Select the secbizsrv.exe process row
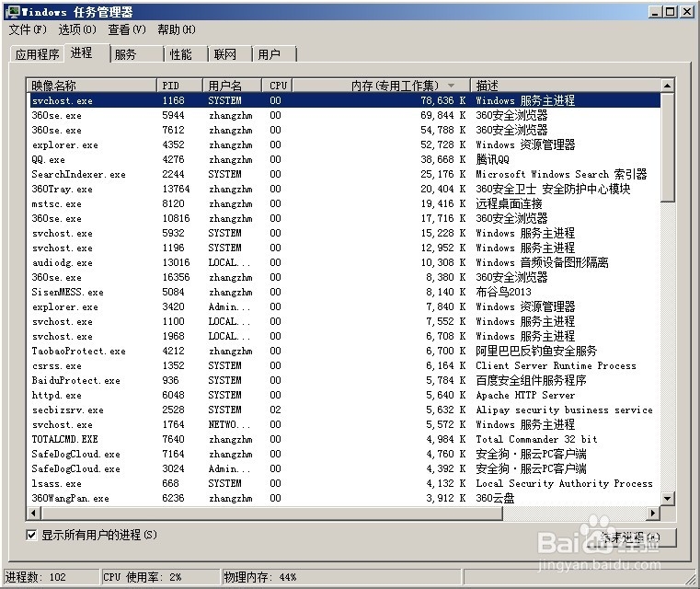This screenshot has width=700, height=589. pyautogui.click(x=345, y=410)
